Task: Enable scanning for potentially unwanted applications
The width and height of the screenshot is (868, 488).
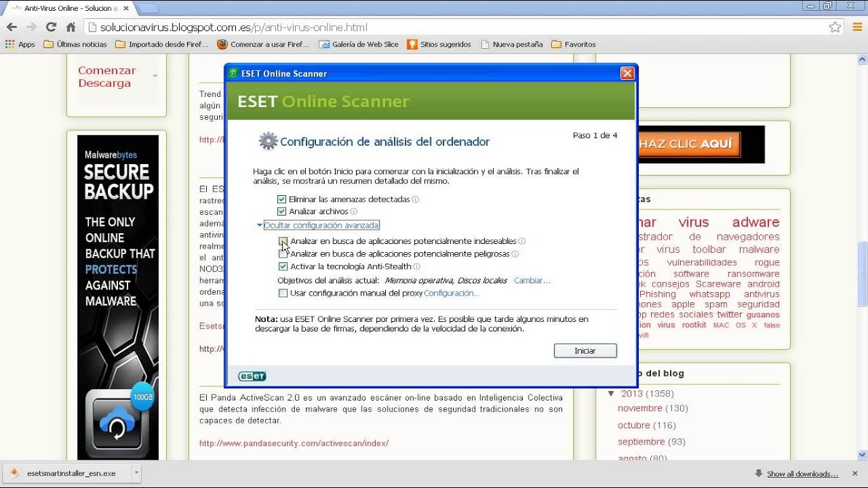Action: point(283,241)
